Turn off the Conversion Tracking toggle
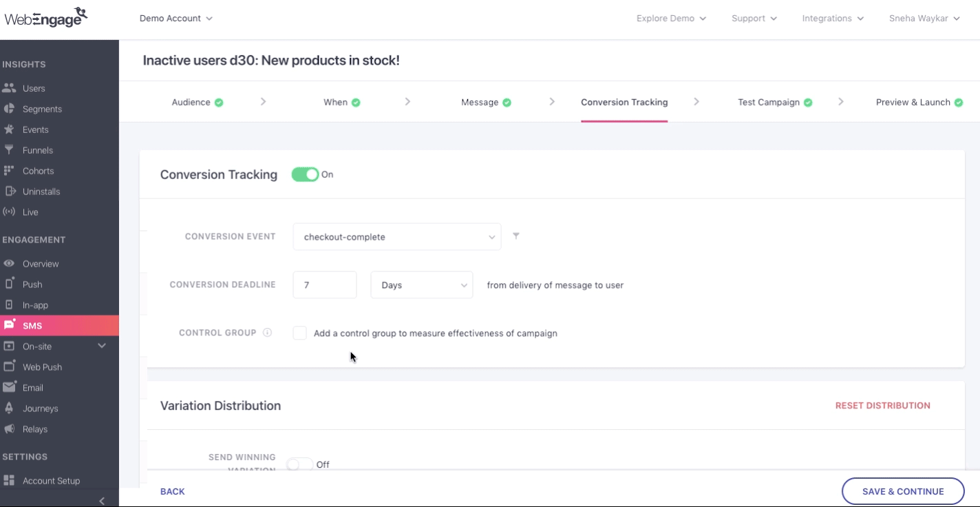Viewport: 980px width, 507px height. (305, 175)
